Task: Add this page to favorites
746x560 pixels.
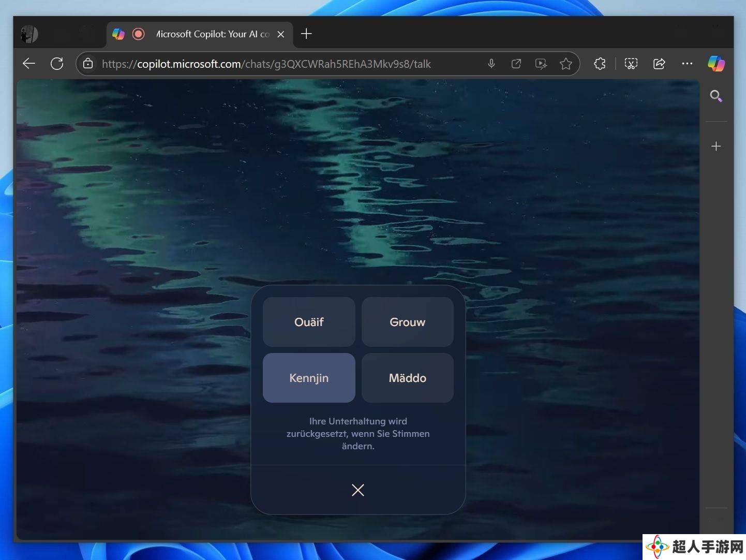Action: coord(566,64)
